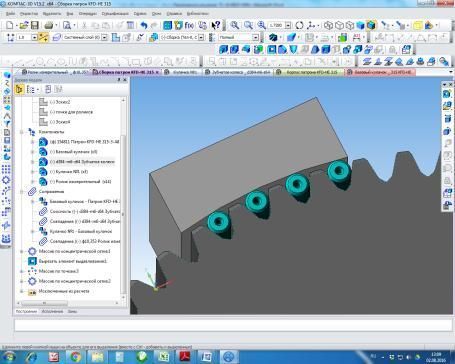The height and width of the screenshot is (364, 455).
Task: Click the gear icon in the left compact panel
Action: (6, 180)
